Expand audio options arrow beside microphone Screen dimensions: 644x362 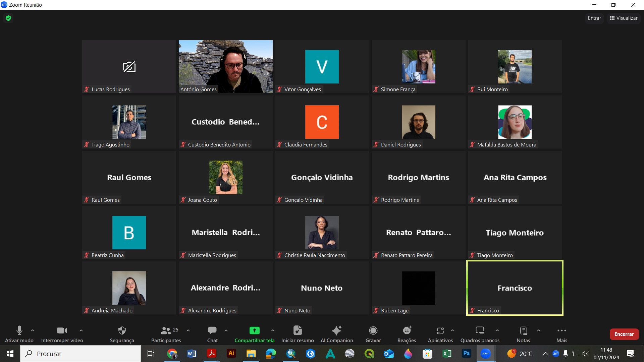(x=33, y=330)
